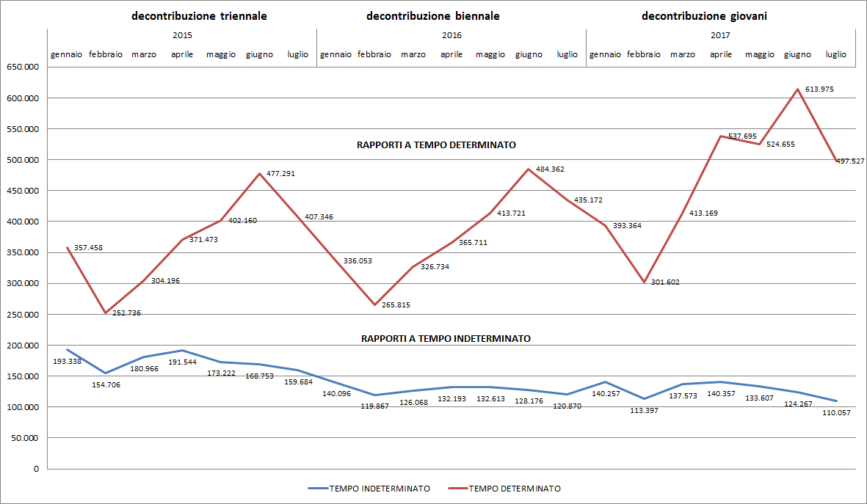Select the 613.975 peak data label

pyautogui.click(x=819, y=90)
